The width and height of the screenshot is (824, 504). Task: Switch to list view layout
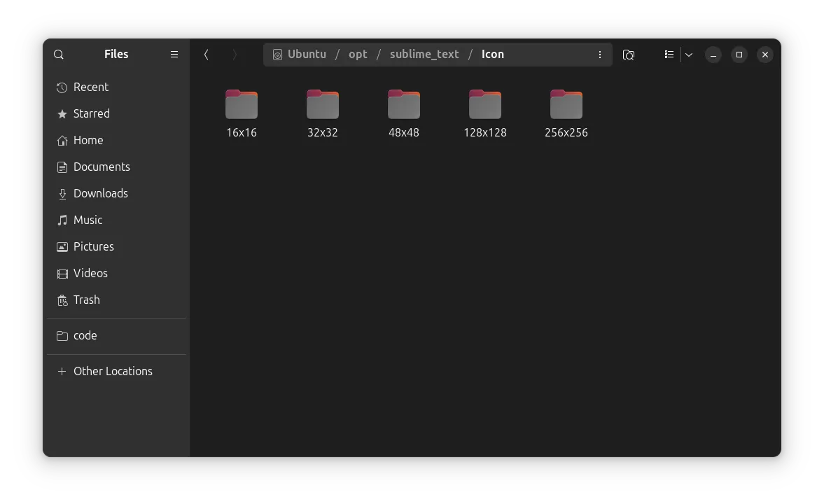tap(669, 54)
